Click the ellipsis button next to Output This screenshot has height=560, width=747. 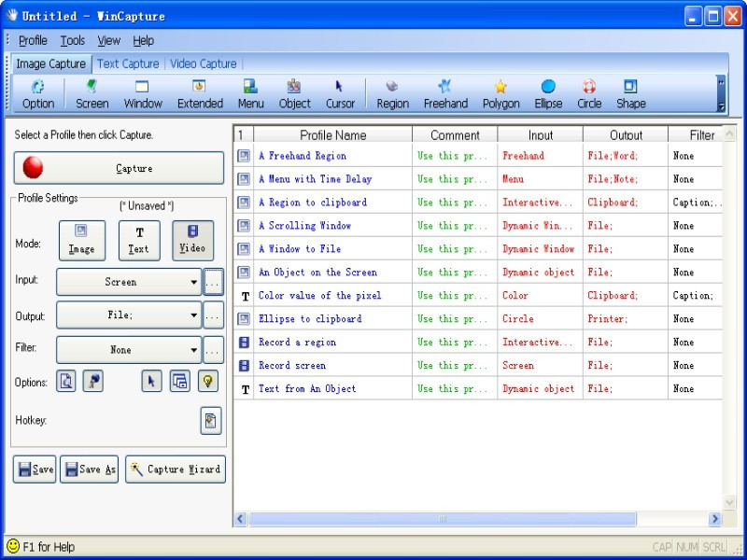pos(213,315)
